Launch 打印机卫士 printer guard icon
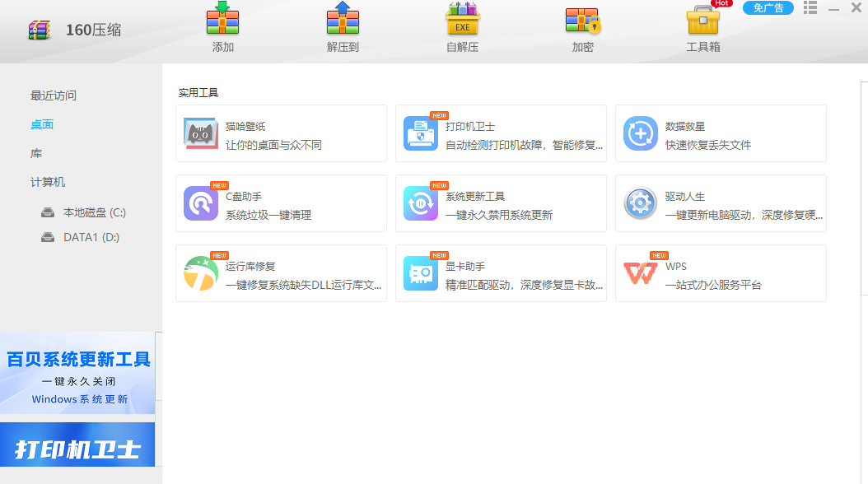Image resolution: width=868 pixels, height=484 pixels. coord(421,133)
